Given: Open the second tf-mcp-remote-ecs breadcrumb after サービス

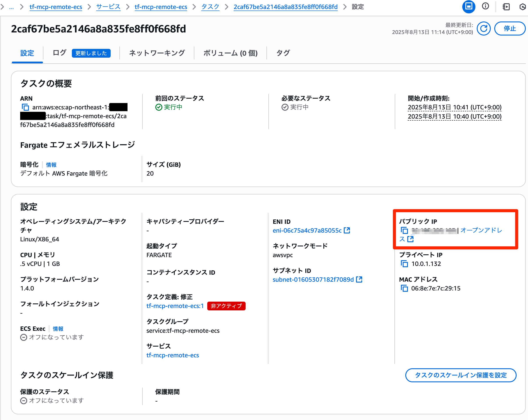Looking at the screenshot, I should coord(161,7).
